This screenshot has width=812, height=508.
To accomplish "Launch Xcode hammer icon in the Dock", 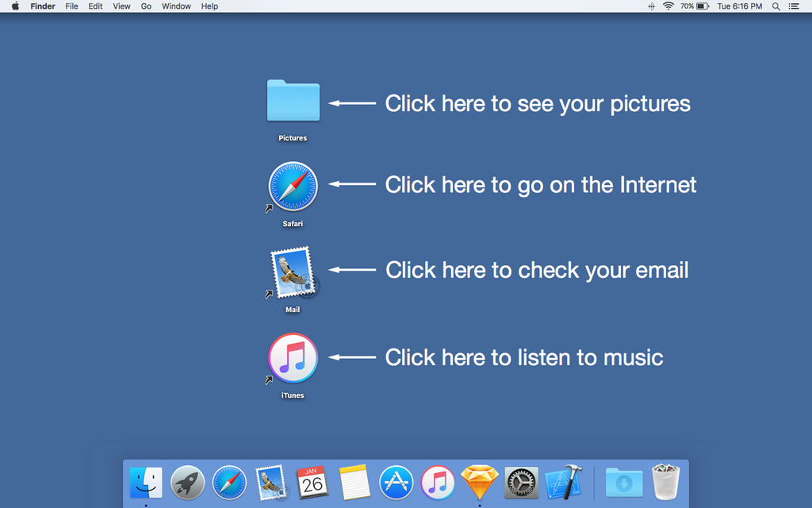I will click(564, 482).
